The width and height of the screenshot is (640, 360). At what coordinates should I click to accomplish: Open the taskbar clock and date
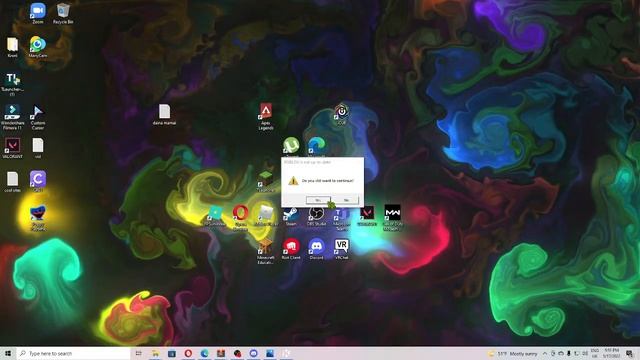(612, 353)
